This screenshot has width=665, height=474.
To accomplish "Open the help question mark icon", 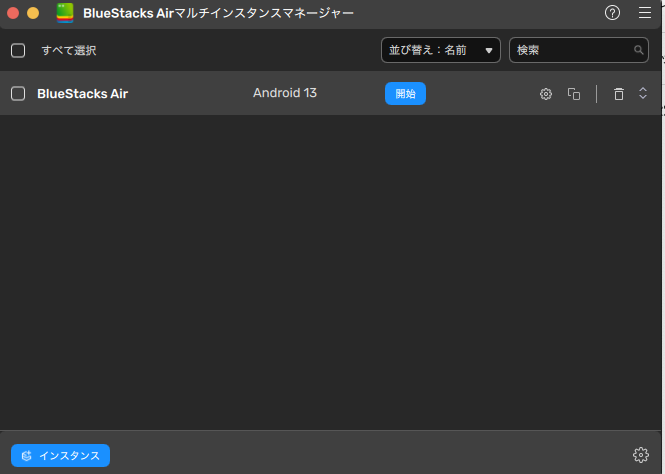I will (612, 13).
